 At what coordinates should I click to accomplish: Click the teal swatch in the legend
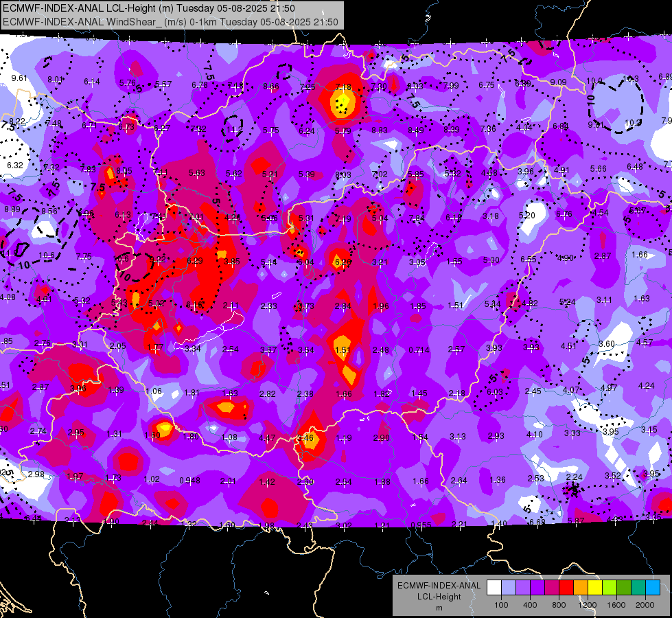[x=638, y=588]
